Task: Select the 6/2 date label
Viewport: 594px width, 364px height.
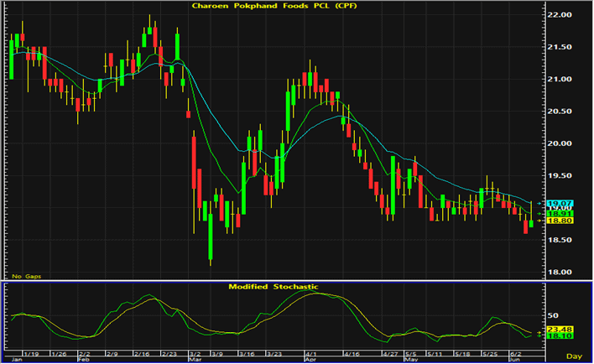Action: 516,354
